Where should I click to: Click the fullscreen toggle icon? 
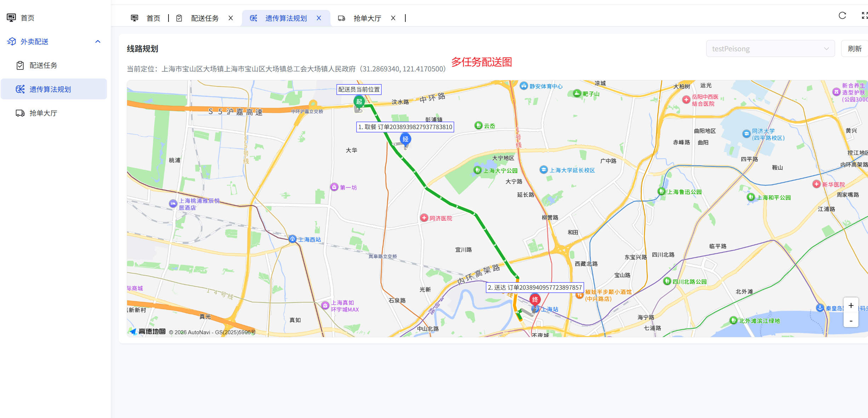coord(864,16)
